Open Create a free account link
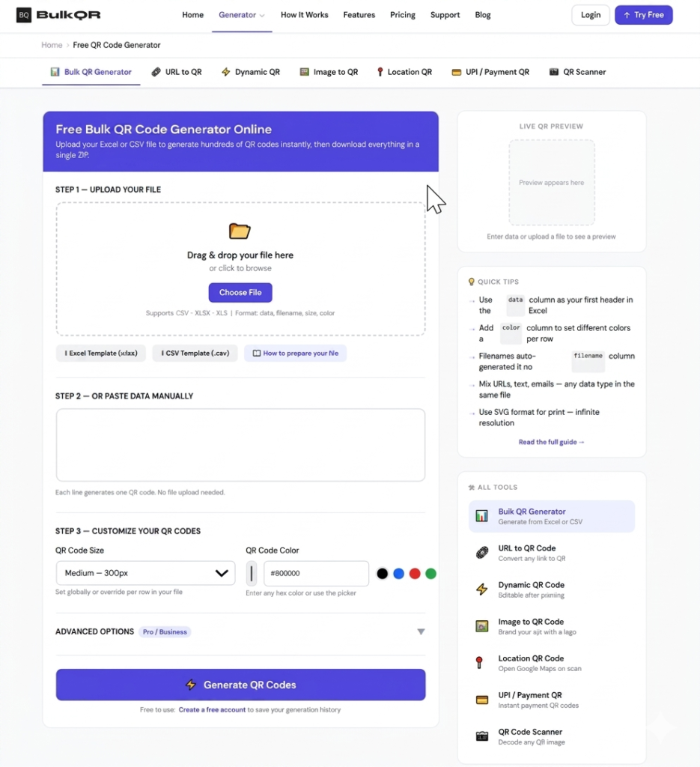The height and width of the screenshot is (767, 700). [212, 710]
